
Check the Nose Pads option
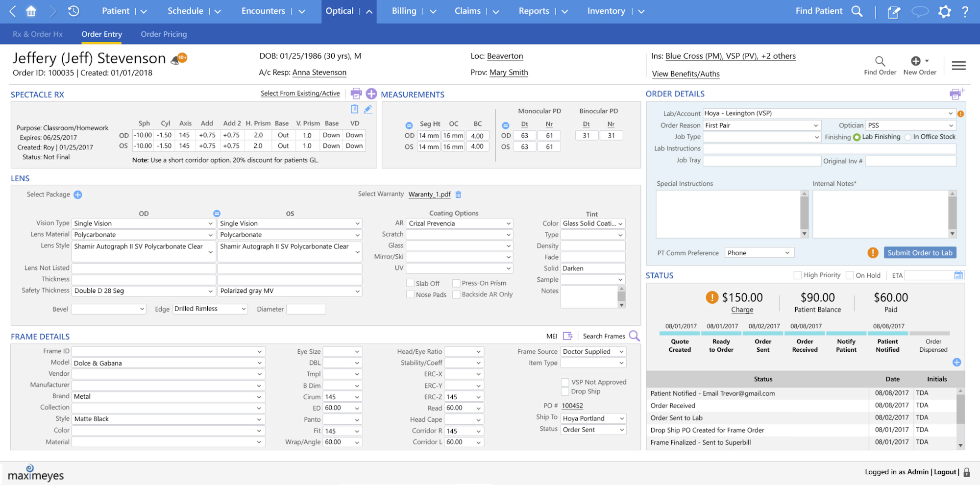click(x=410, y=294)
